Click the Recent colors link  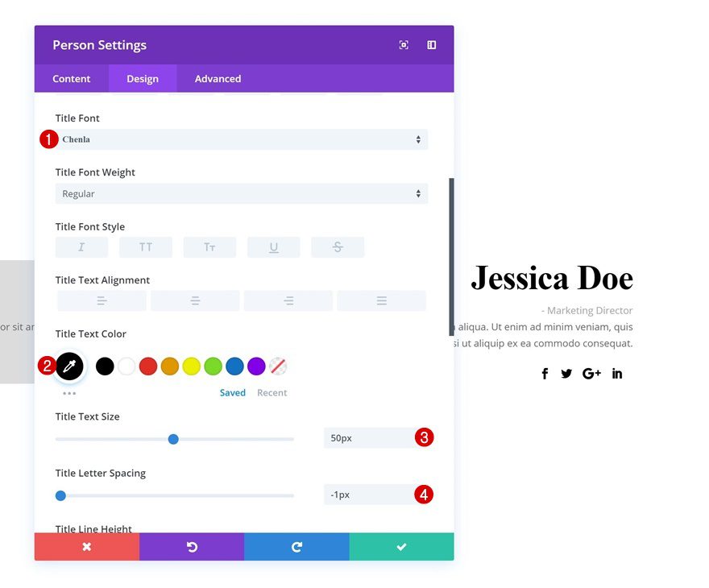pos(272,392)
